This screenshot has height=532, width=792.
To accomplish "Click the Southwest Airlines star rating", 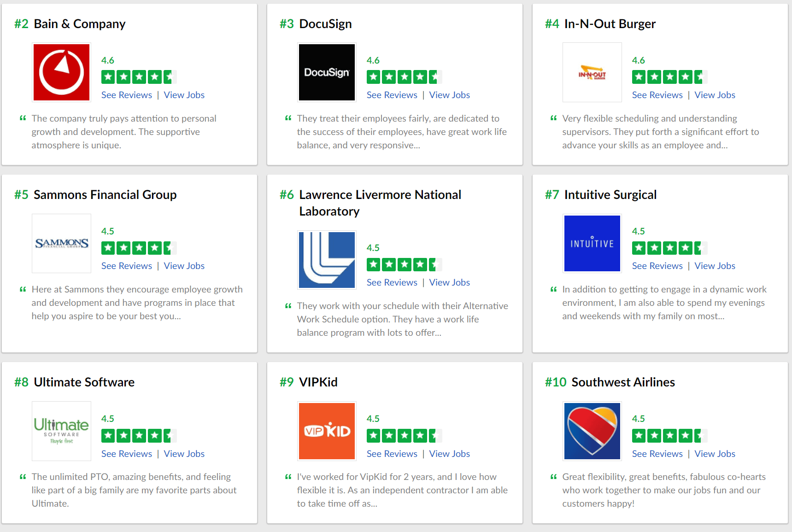I will pyautogui.click(x=669, y=435).
